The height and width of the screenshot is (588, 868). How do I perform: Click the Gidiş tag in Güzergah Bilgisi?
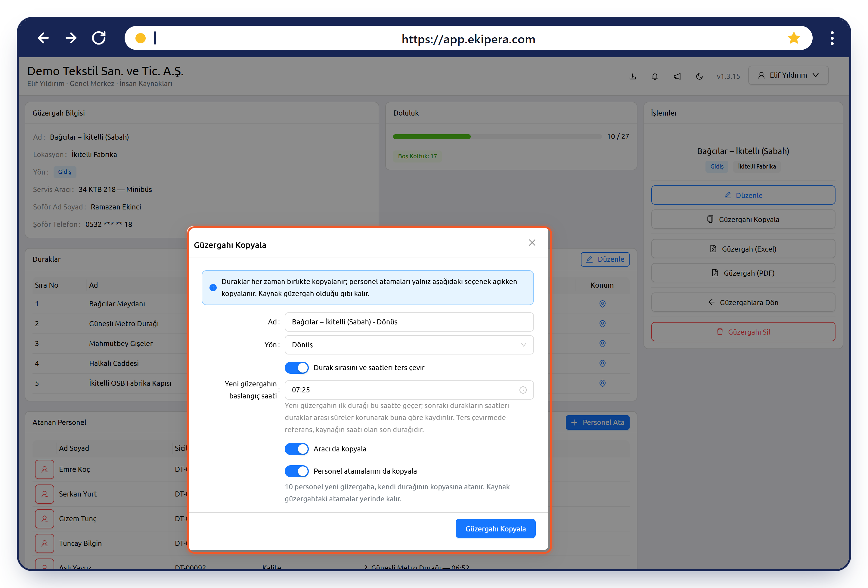coord(65,172)
